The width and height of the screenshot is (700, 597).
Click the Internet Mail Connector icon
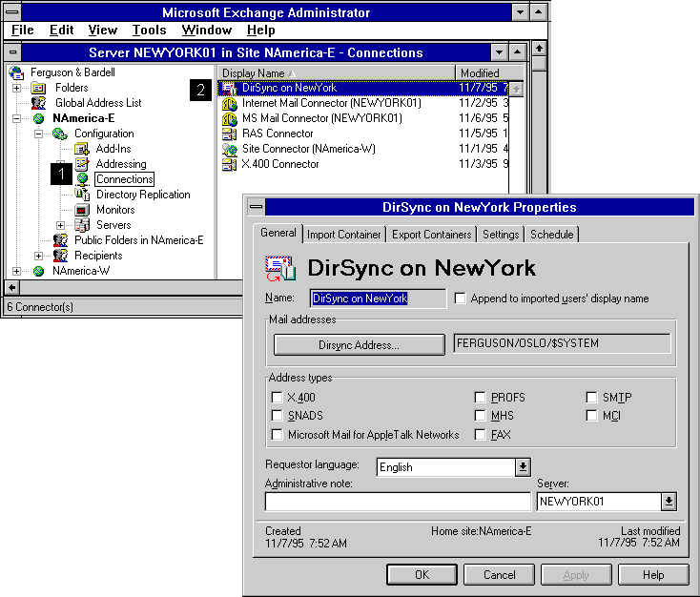click(230, 104)
